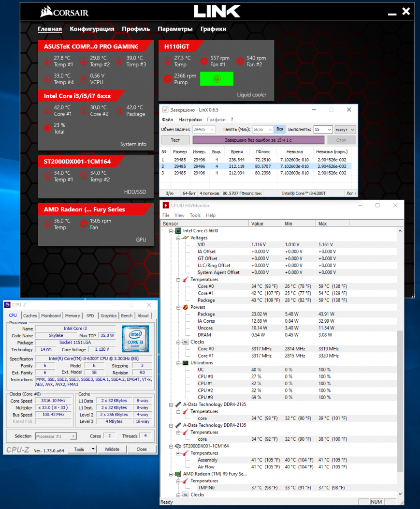Click the System info link in Corsair Link
This screenshot has width=420, height=509.
click(x=133, y=144)
